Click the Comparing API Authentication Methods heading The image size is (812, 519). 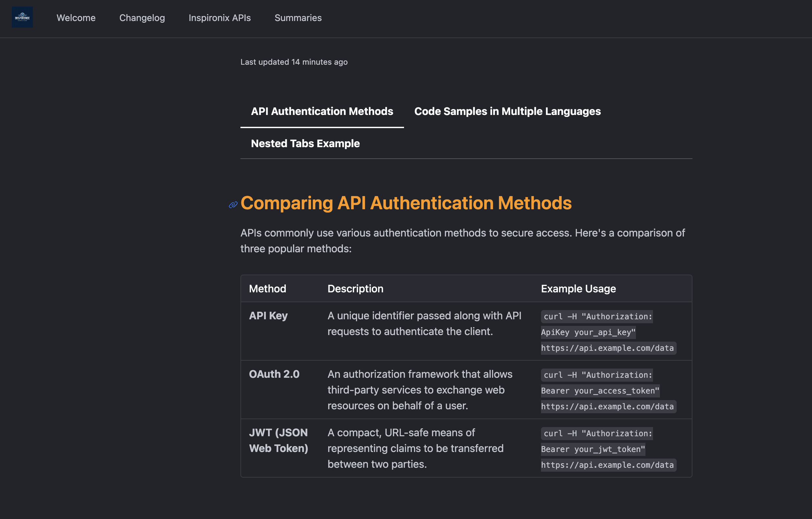pyautogui.click(x=406, y=203)
